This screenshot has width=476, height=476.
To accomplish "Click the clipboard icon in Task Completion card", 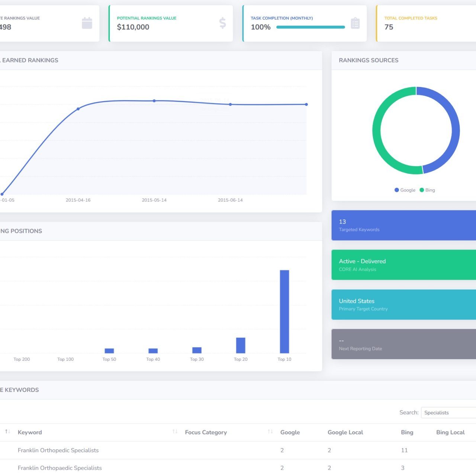I will (x=355, y=23).
